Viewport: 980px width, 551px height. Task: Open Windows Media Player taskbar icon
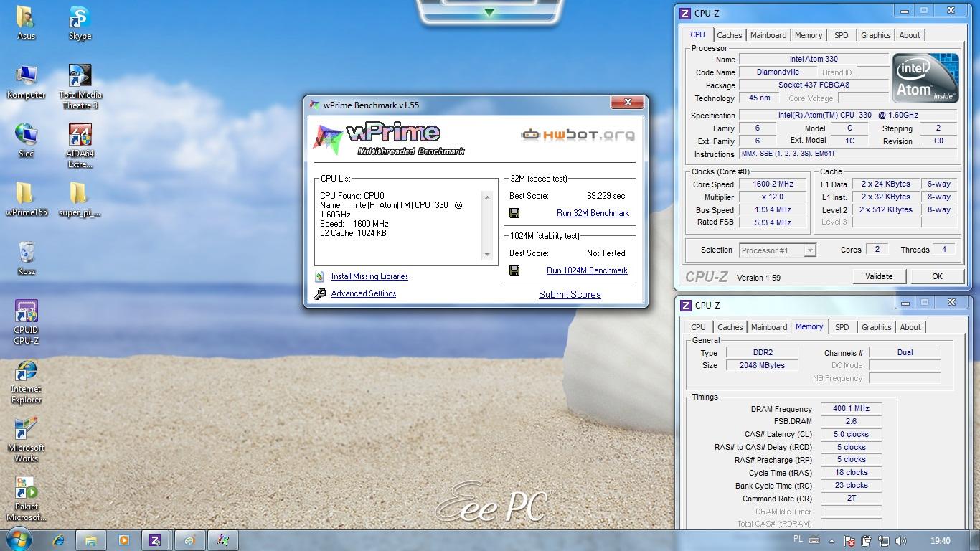123,540
